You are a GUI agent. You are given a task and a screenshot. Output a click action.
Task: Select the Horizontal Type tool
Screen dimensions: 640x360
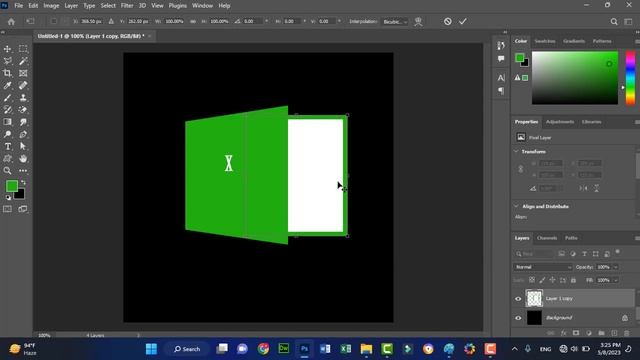coord(7,147)
